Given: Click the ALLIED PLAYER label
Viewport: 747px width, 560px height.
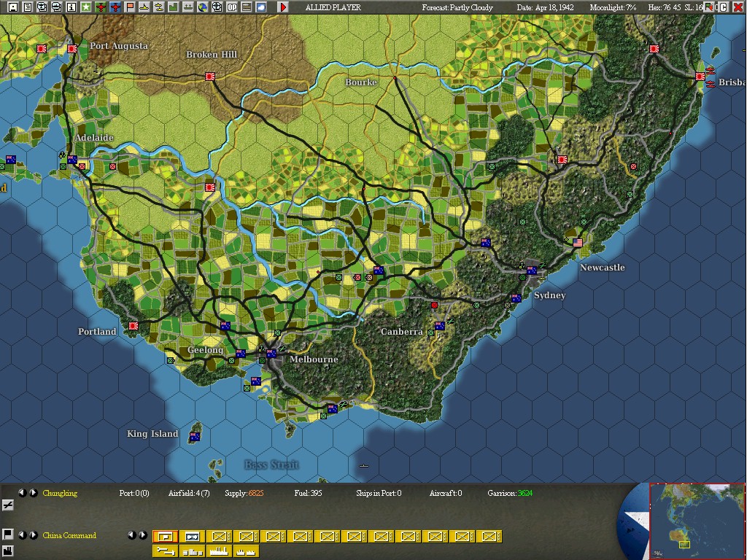Looking at the screenshot, I should (333, 7).
